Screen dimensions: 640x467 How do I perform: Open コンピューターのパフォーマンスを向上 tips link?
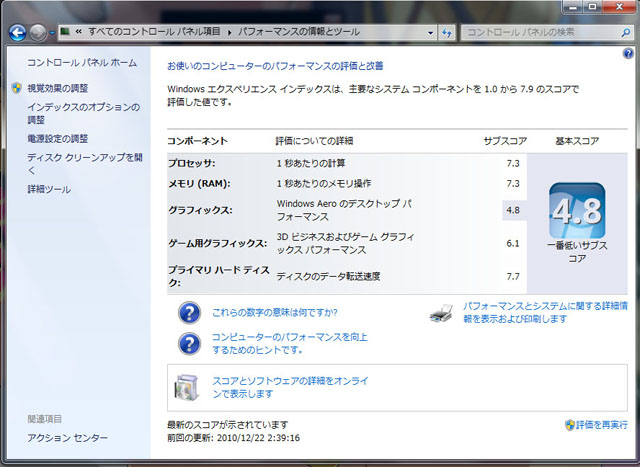coord(290,343)
